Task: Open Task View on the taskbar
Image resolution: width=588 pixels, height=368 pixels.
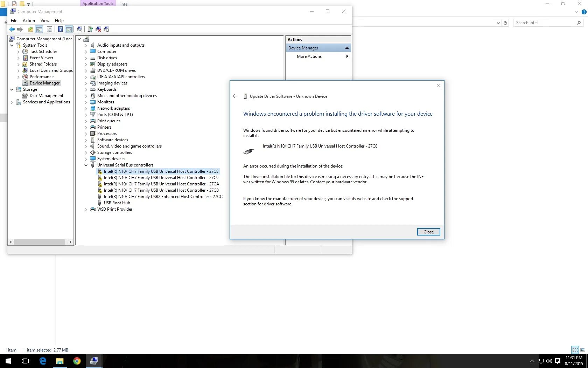Action: (x=25, y=361)
